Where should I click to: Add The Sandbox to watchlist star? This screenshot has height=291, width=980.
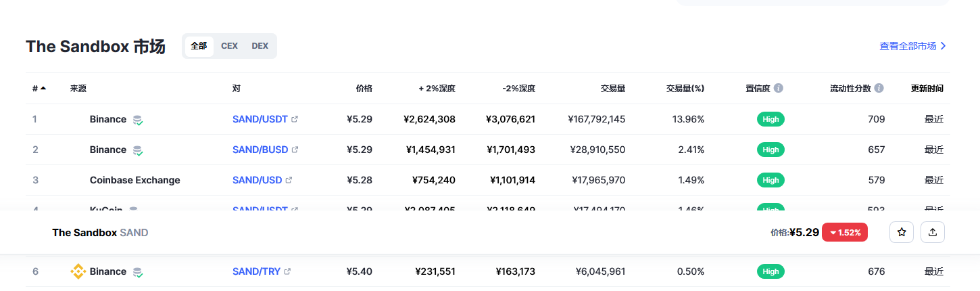coord(902,232)
